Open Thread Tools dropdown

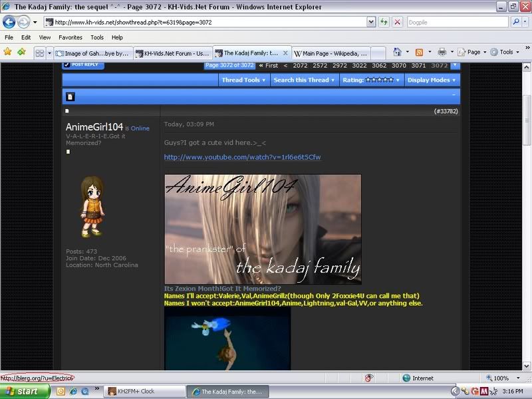coord(243,80)
